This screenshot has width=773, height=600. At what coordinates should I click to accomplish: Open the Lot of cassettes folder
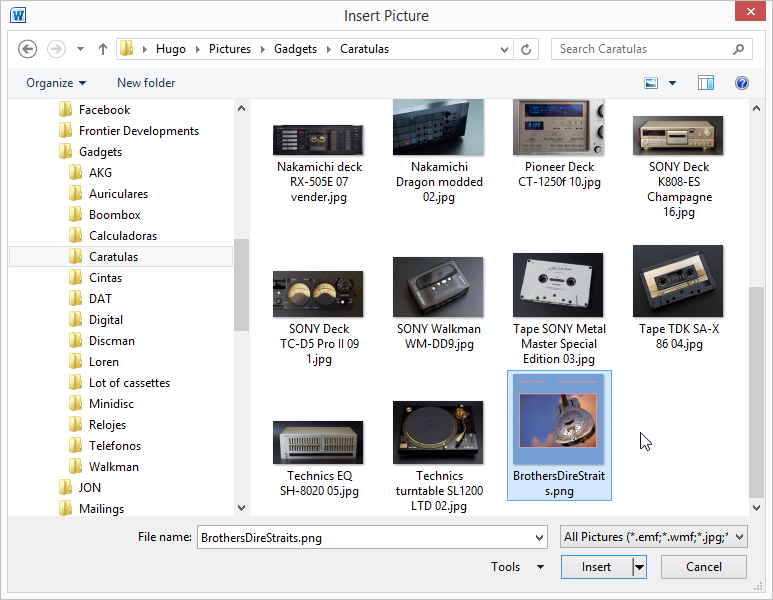click(129, 383)
